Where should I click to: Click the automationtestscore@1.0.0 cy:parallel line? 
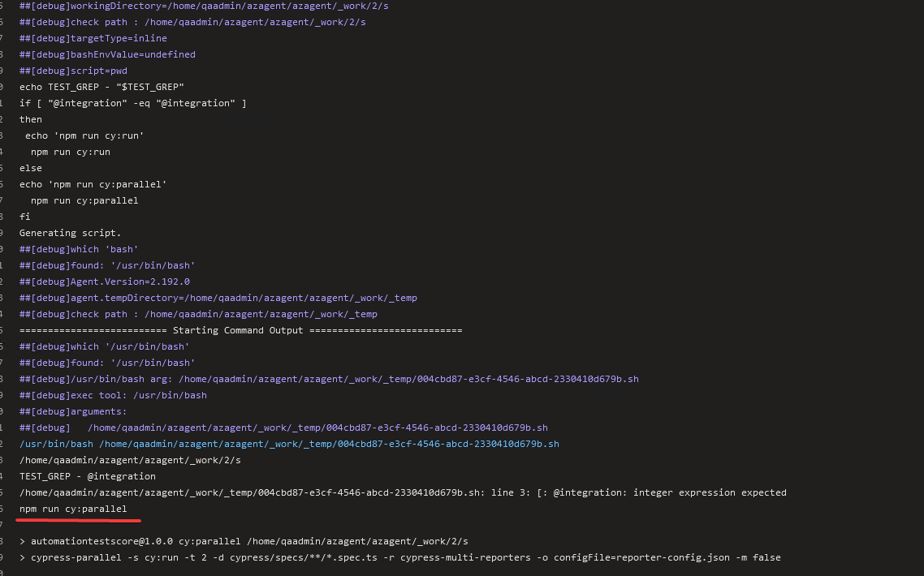[x=244, y=541]
